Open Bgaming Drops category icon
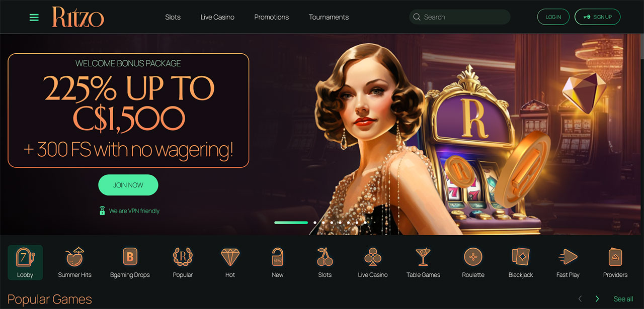The height and width of the screenshot is (309, 644). (x=130, y=257)
